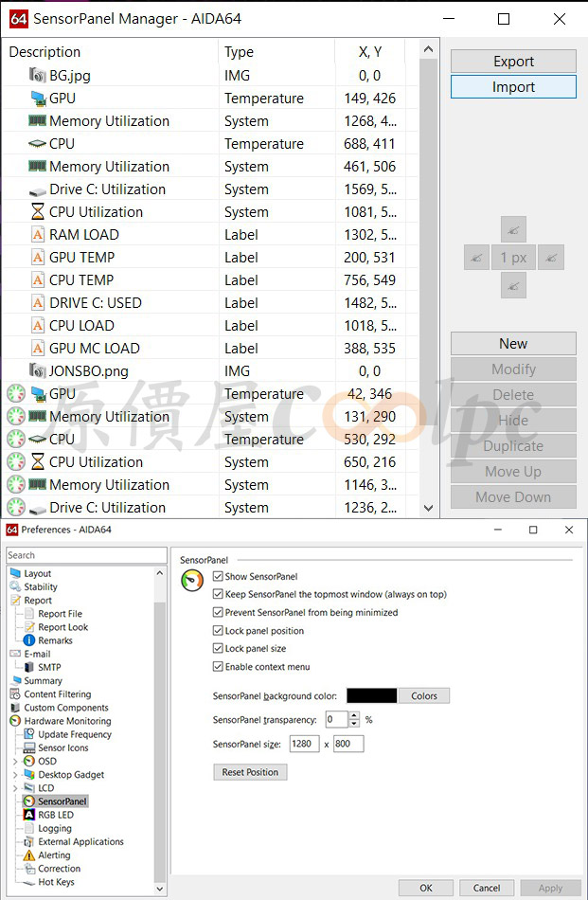The image size is (588, 900).
Task: Click the label icon beside RAM LOAD
Action: pyautogui.click(x=37, y=235)
